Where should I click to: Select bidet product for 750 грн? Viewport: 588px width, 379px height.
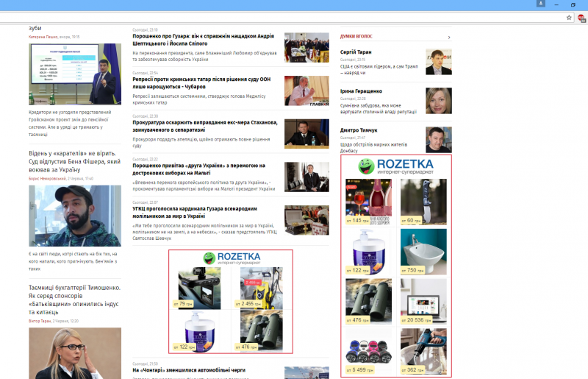pos(423,252)
